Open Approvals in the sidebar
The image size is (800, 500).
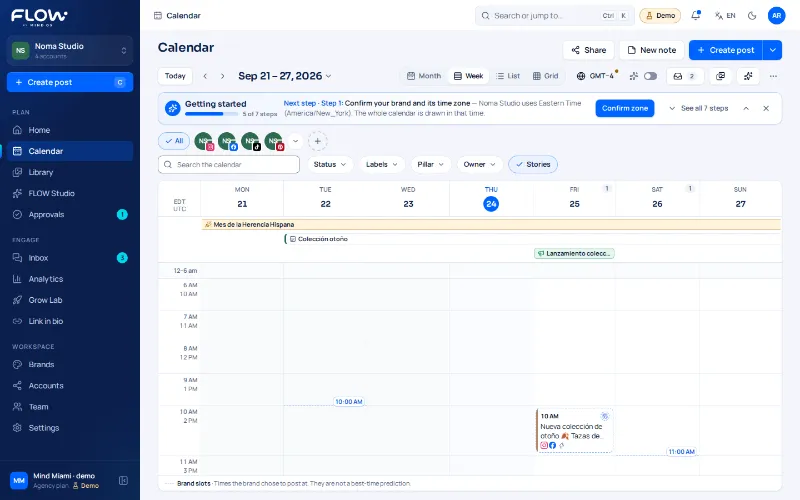click(x=70, y=215)
